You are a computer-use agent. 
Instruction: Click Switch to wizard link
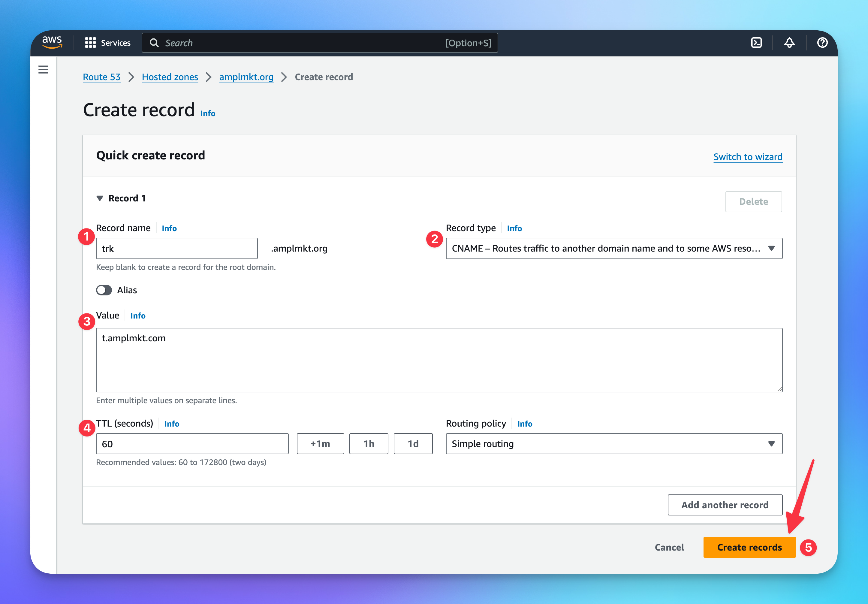pos(747,157)
